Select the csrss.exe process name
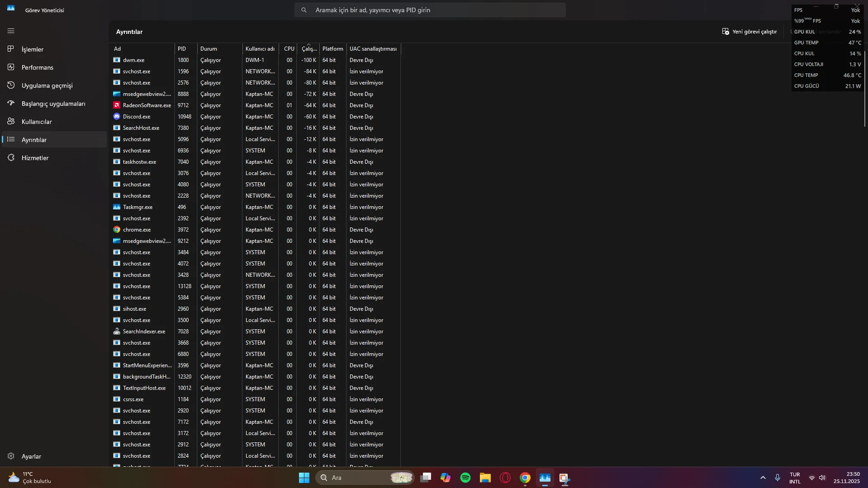 tap(133, 399)
